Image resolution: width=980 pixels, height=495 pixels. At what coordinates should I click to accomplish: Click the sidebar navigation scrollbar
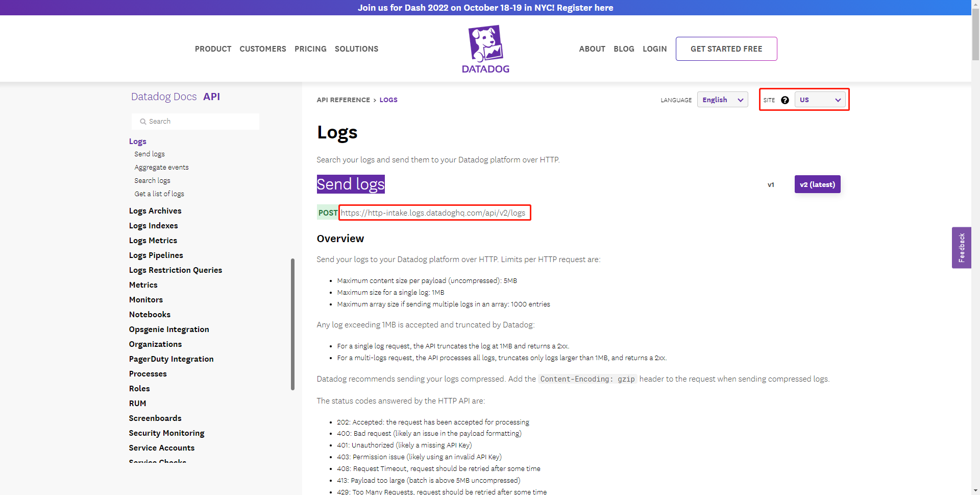pyautogui.click(x=292, y=324)
